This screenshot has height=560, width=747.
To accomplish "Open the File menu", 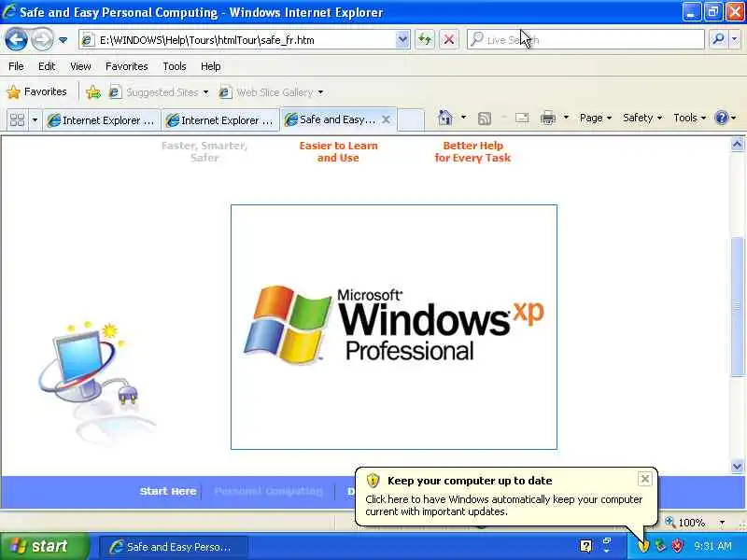I will point(16,66).
